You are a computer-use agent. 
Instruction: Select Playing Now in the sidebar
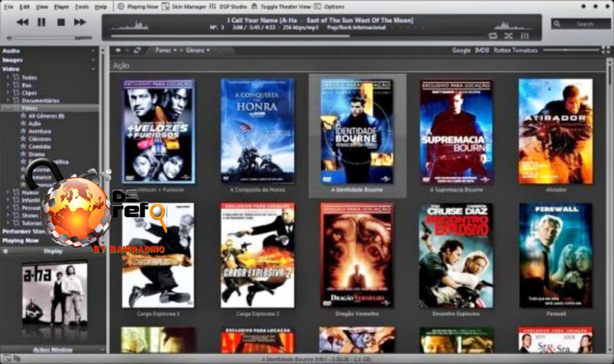click(x=21, y=240)
